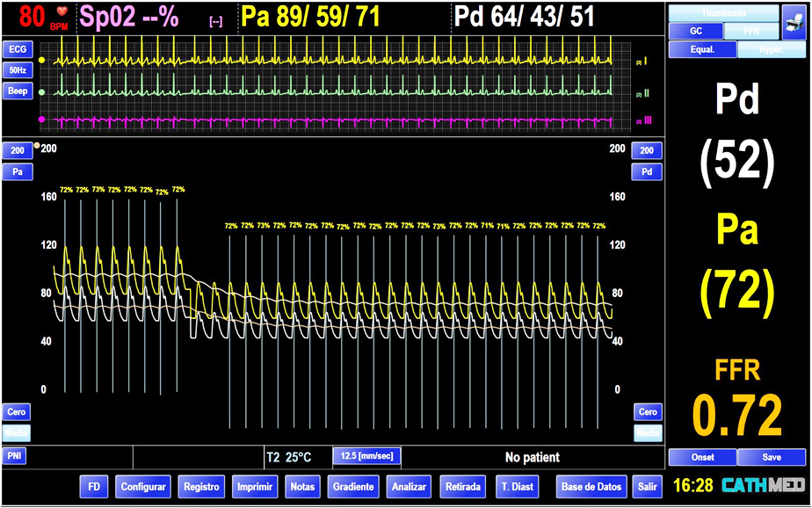812x508 pixels.
Task: Click the magenta lead III marker dot
Action: point(41,119)
